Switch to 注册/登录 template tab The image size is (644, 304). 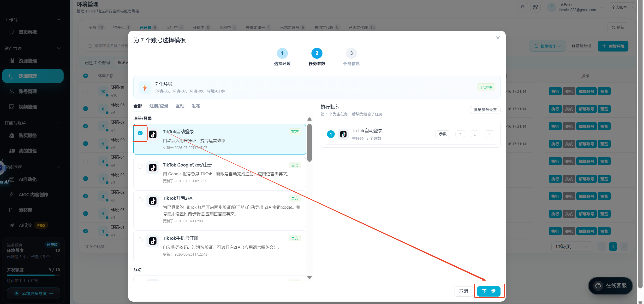(159, 106)
